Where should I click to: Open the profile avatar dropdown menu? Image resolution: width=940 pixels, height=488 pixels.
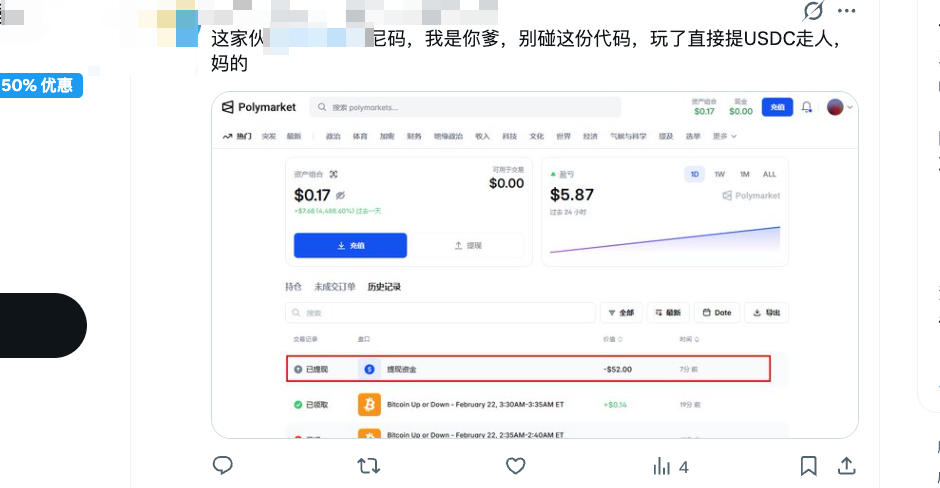[838, 107]
